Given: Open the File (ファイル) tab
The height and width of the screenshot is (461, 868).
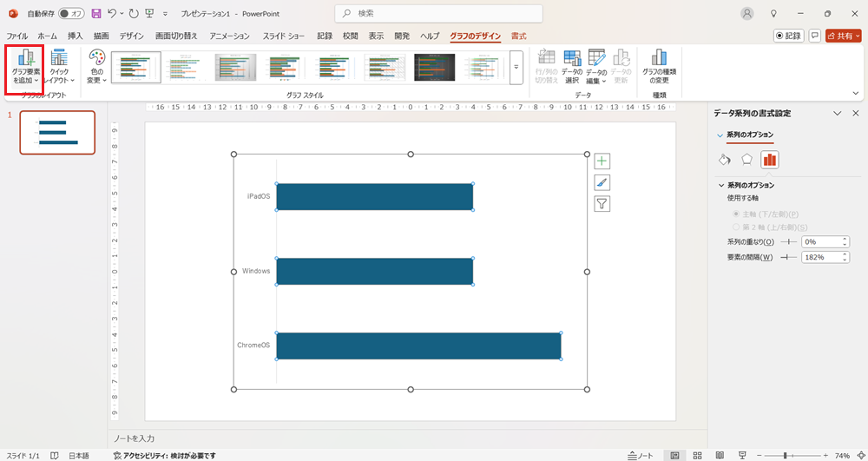Looking at the screenshot, I should coord(16,36).
